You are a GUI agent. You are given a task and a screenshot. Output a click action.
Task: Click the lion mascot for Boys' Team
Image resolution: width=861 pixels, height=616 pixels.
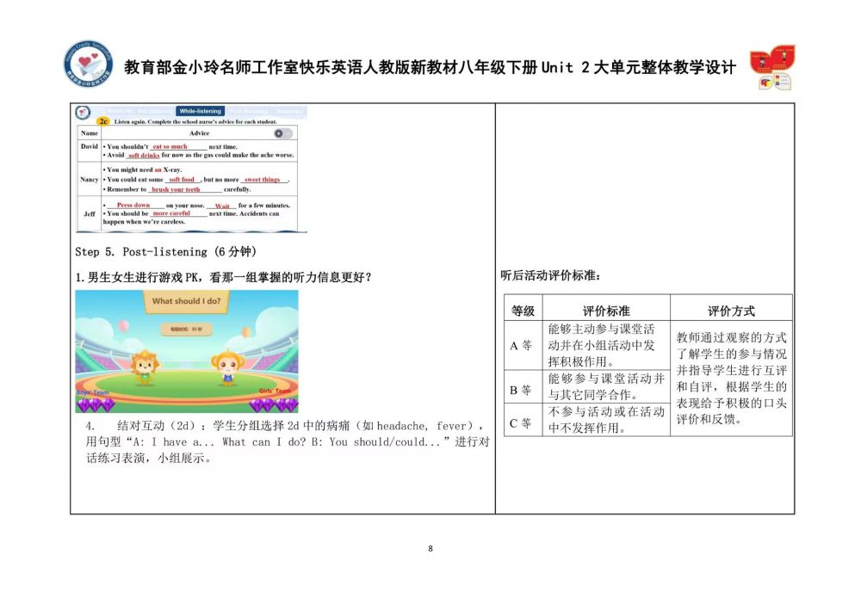pos(145,367)
